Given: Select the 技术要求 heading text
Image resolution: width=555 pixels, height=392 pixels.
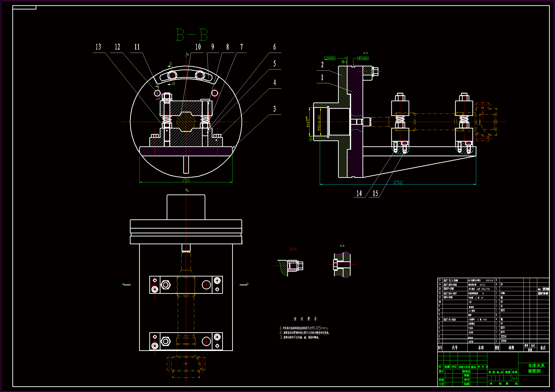Looking at the screenshot, I should pos(305,319).
